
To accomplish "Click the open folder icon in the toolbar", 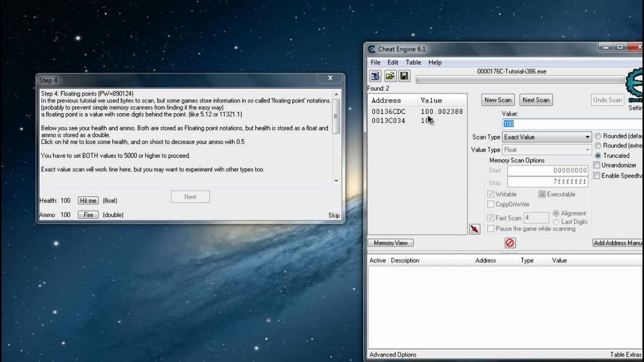I will 390,76.
